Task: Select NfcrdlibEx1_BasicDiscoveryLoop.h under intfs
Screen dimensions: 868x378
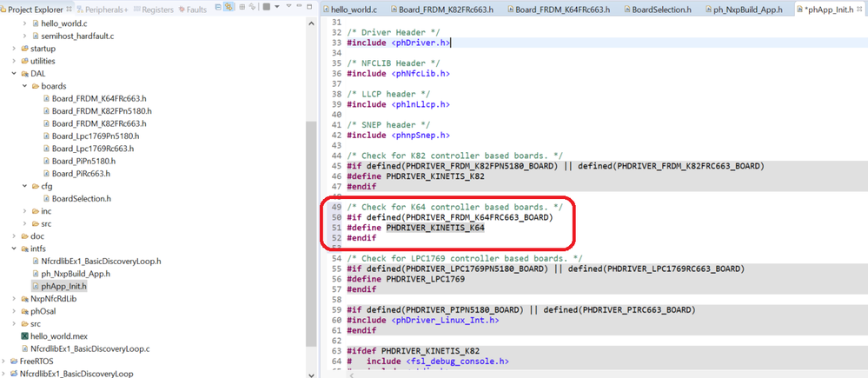Action: pos(100,261)
